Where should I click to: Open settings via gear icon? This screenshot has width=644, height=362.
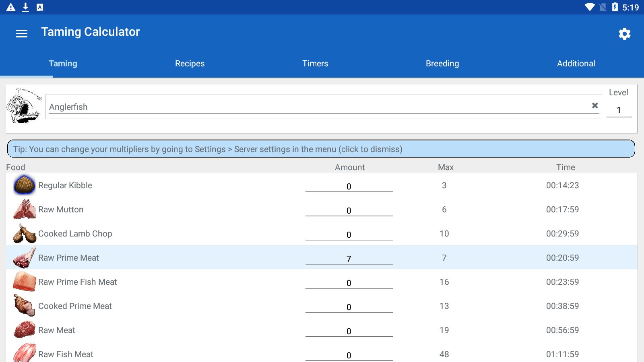click(x=624, y=34)
